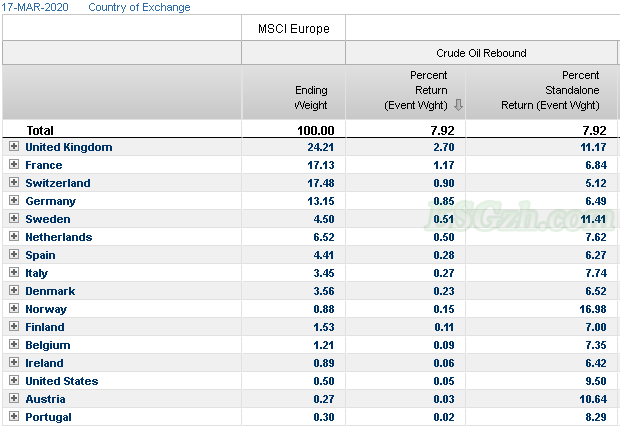Expand the Sweden row
620x428 pixels.
(14, 218)
